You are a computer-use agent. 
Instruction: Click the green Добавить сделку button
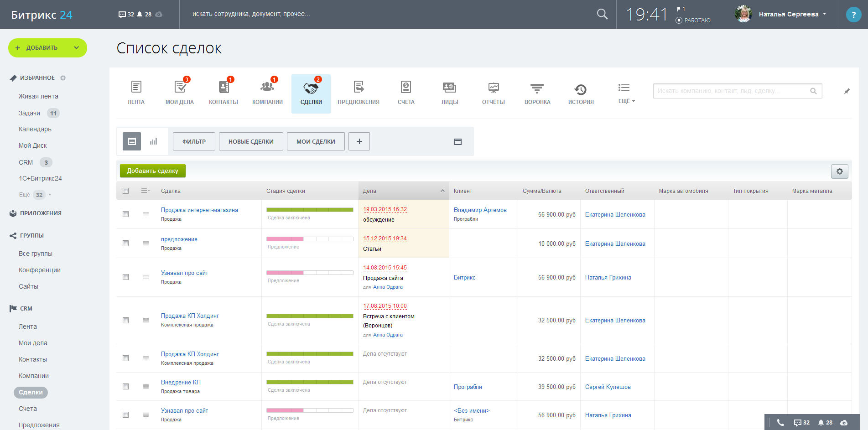[x=153, y=171]
